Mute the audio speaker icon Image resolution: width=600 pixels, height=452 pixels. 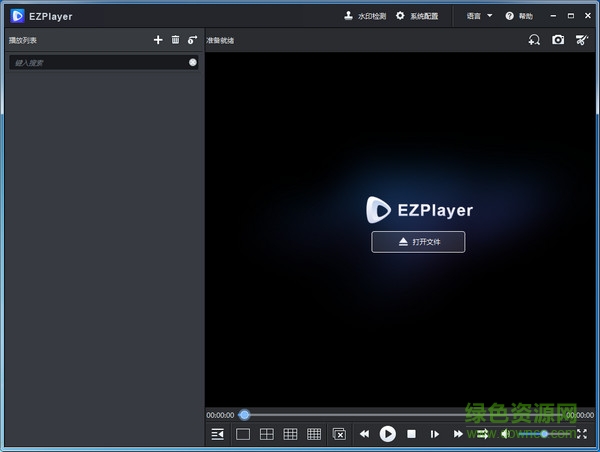505,434
